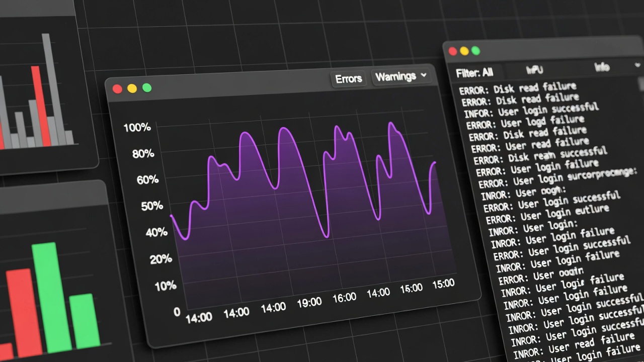Click the 19:00 label on time axis

[309, 302]
